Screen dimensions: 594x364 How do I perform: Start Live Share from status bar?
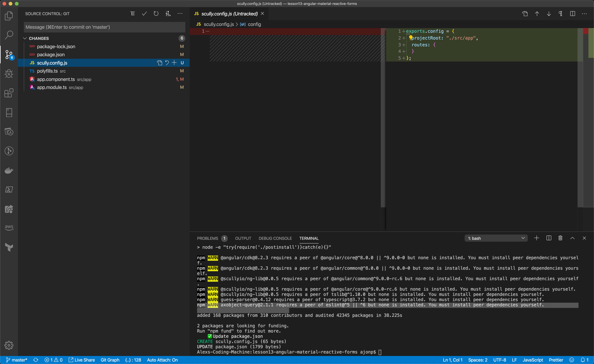(82, 360)
